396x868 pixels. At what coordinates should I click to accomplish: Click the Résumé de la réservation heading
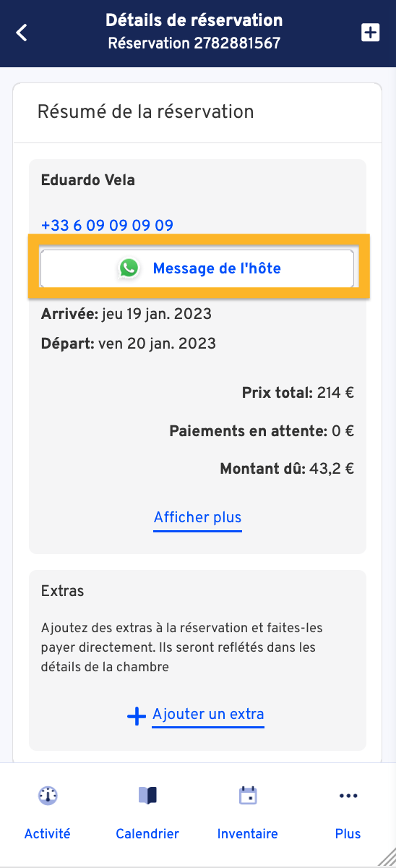pos(145,111)
